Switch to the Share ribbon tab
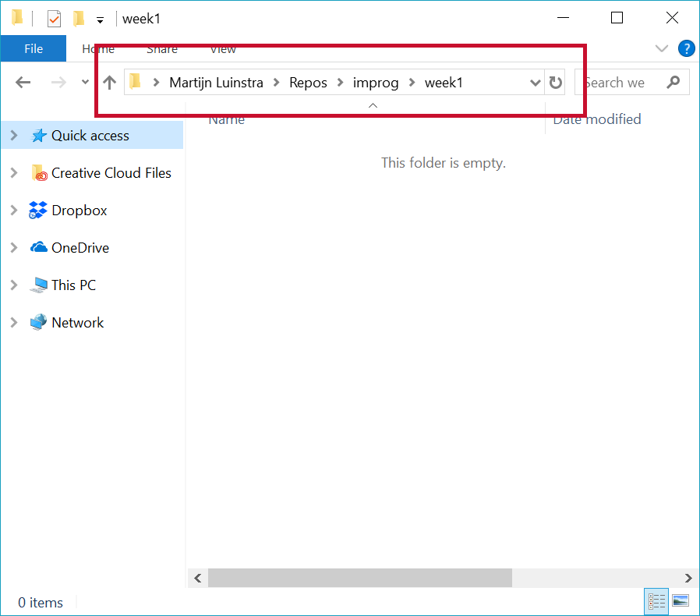 (x=161, y=48)
